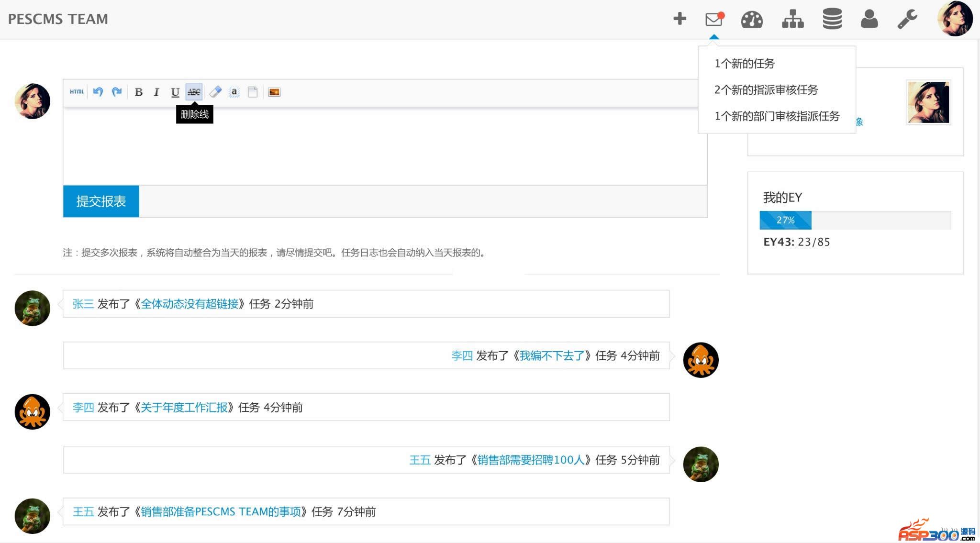Screen dimensions: 980x543
Task: Select '1个新的任务' from notification menu
Action: click(x=744, y=64)
